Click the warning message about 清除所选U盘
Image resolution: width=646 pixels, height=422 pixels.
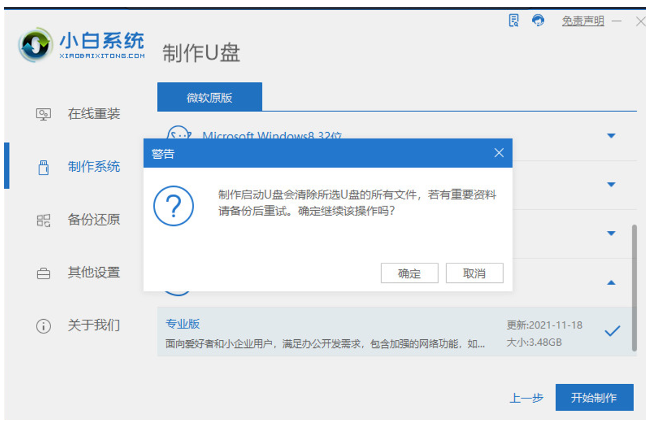click(x=357, y=202)
